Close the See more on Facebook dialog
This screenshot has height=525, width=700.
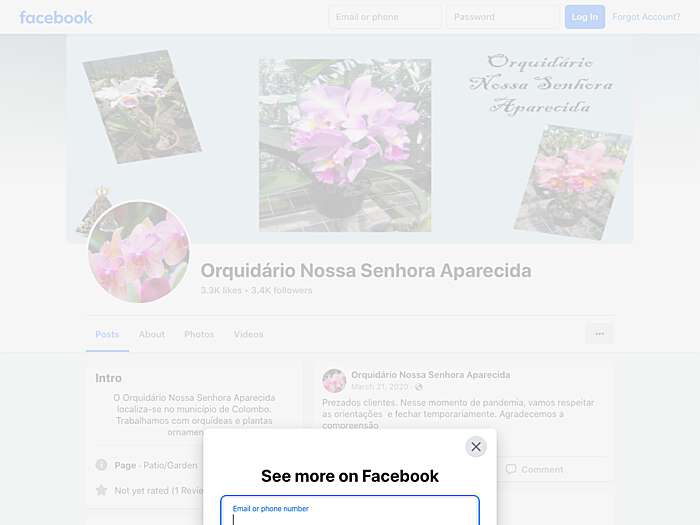click(x=476, y=447)
